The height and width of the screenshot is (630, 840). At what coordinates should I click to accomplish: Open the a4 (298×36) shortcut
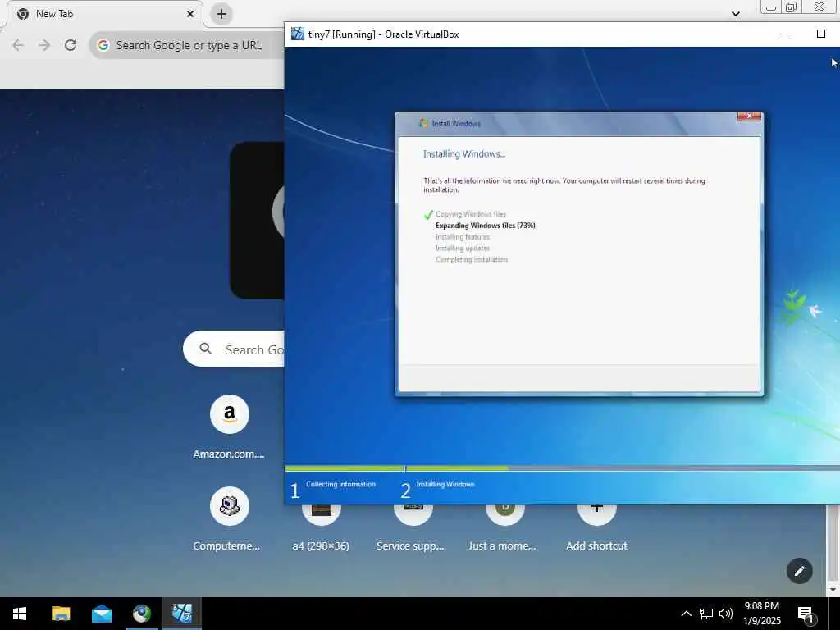point(321,527)
